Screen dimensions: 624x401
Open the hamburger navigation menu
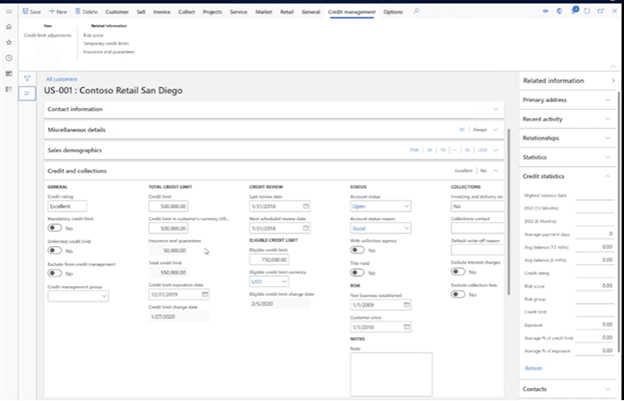point(9,12)
